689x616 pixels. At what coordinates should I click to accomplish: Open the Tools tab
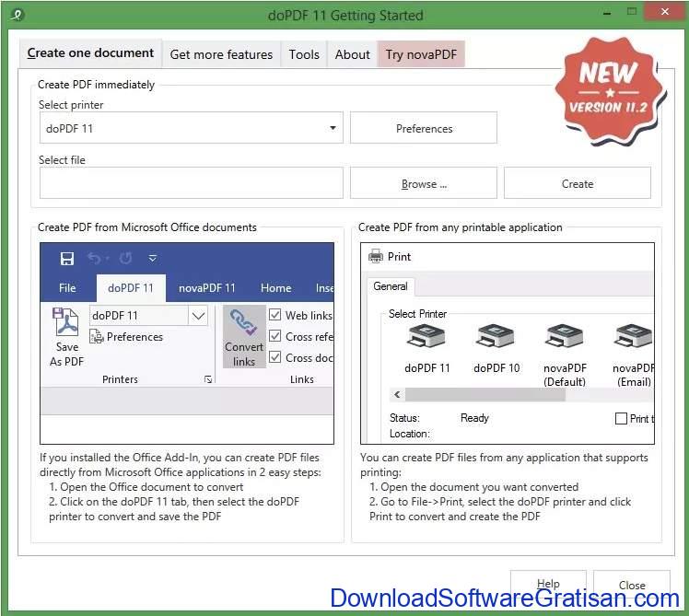(x=304, y=54)
